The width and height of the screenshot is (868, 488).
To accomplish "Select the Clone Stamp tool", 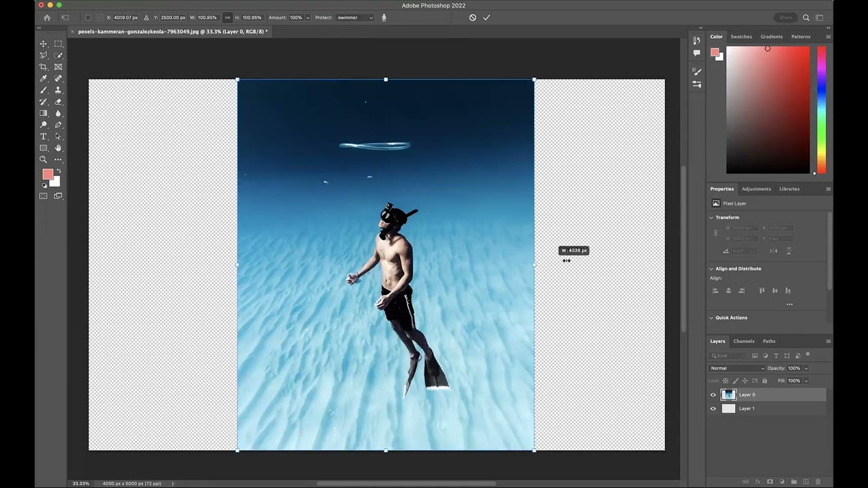I will (58, 89).
